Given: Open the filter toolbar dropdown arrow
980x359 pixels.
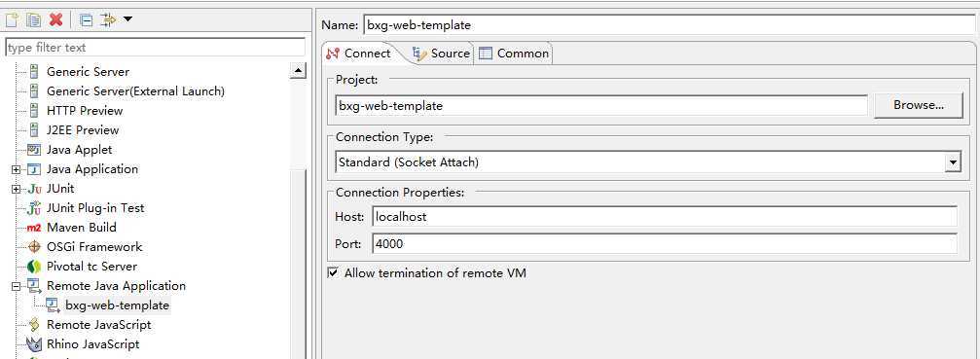Looking at the screenshot, I should point(127,20).
